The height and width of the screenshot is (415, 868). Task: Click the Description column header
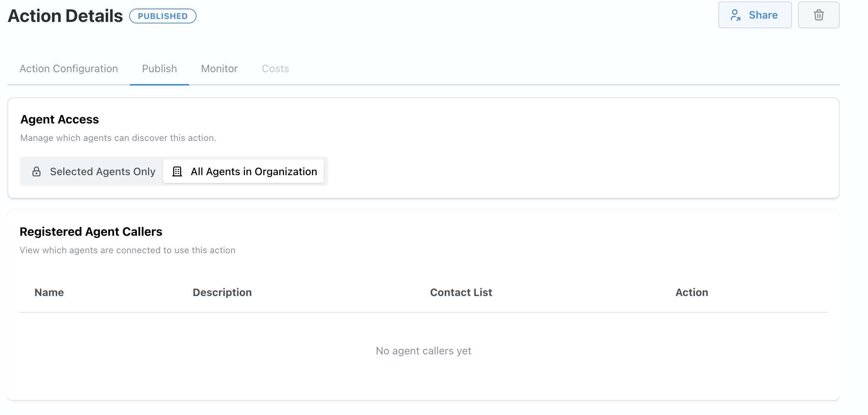click(222, 292)
